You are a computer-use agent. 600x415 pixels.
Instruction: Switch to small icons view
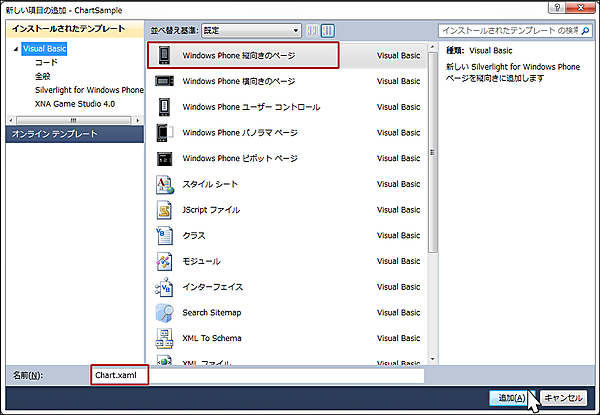312,31
